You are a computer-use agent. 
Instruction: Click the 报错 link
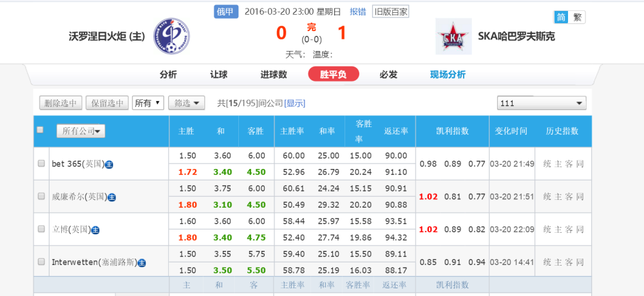point(357,12)
